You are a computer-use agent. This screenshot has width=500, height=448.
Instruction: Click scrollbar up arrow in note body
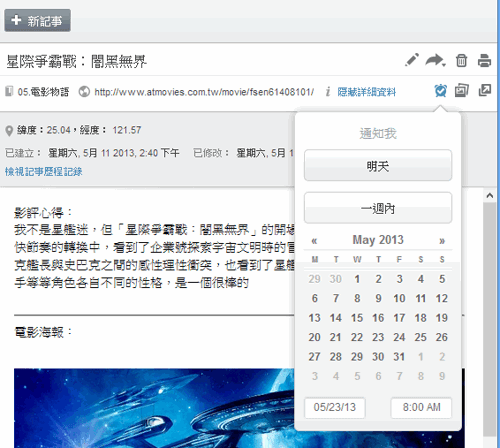(489, 196)
